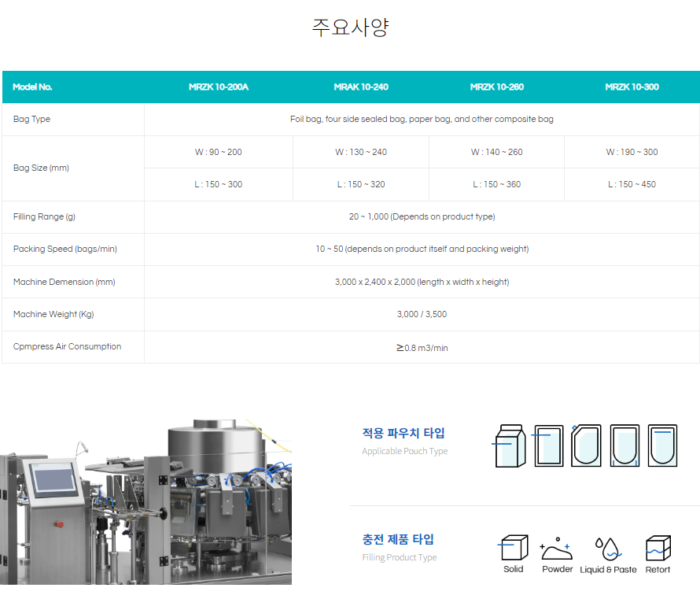Viewport: 700px width, 595px height.
Task: Click the 20 ~ 1,000 filling range value
Action: click(422, 216)
